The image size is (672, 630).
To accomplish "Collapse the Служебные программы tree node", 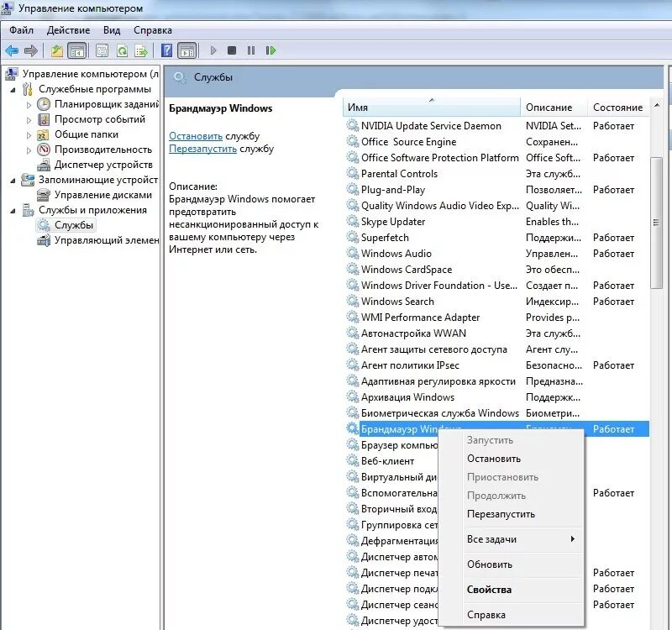I will (13, 90).
